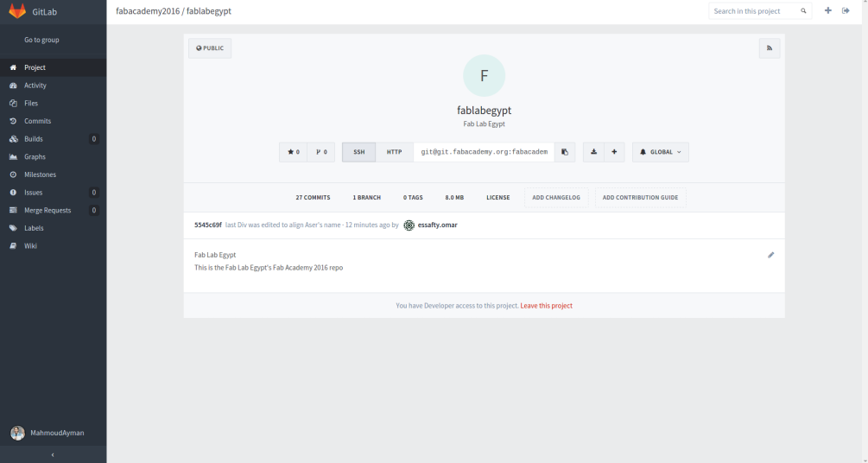Open Commits in the sidebar
Screen dimensions: 868x463
point(54,121)
